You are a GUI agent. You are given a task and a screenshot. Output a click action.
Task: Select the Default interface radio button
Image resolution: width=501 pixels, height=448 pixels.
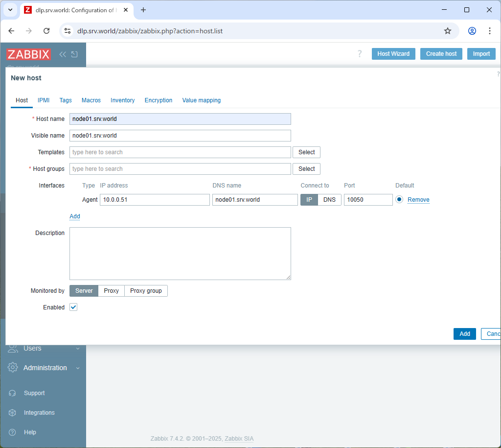399,200
